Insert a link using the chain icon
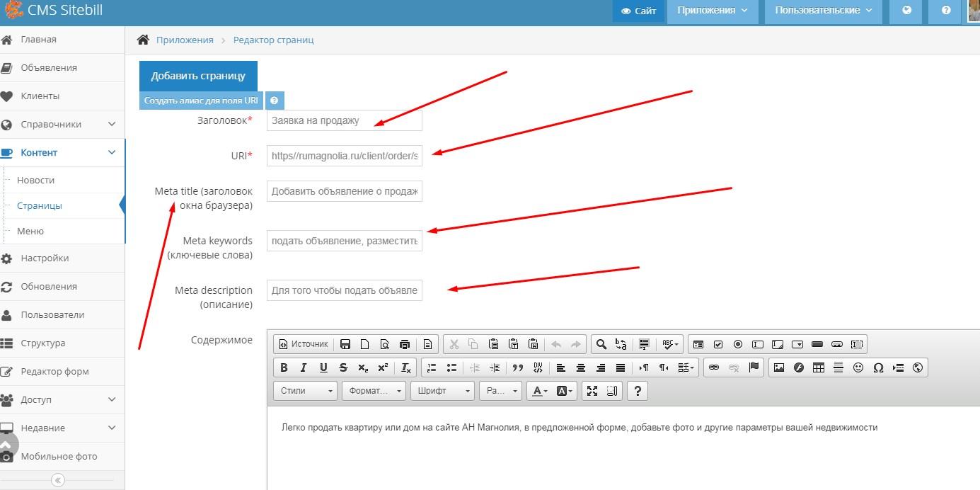 (714, 367)
